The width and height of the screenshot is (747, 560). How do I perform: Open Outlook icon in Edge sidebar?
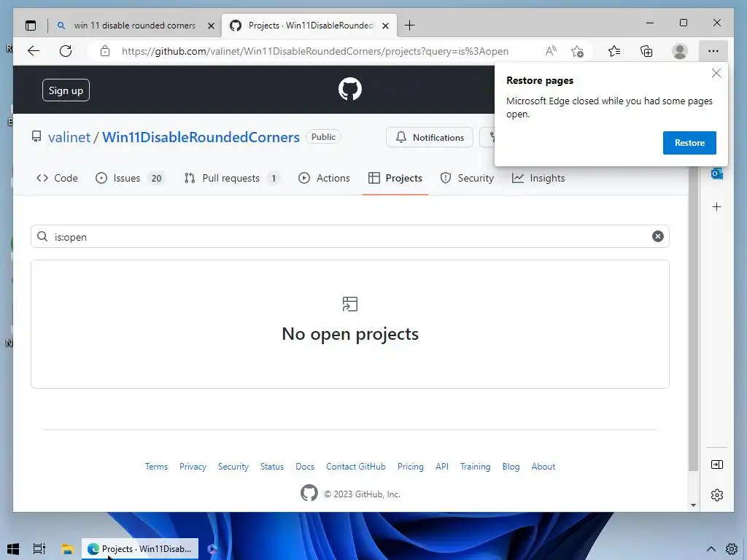716,174
